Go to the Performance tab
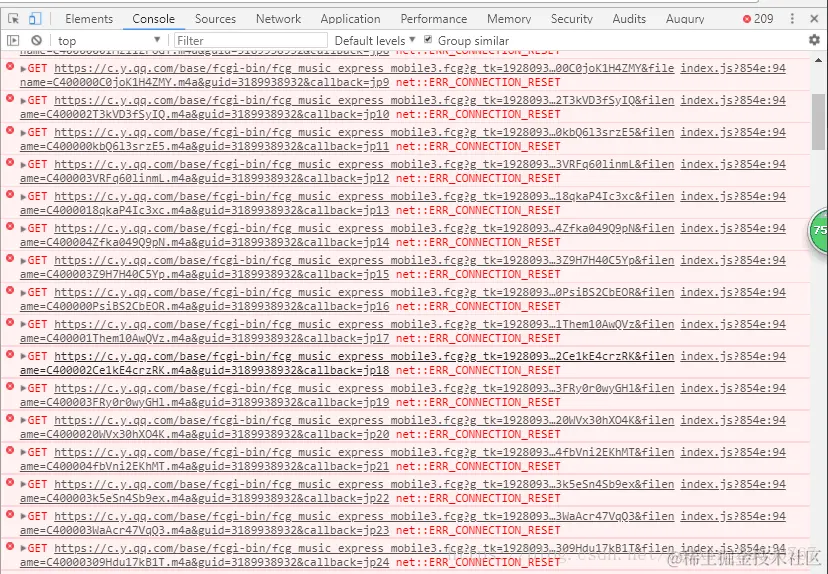Viewport: 828px width, 574px height. [434, 19]
